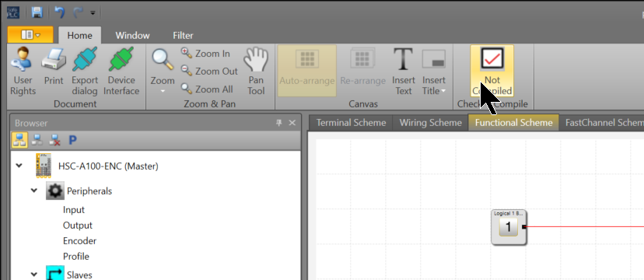Viewport: 644px width, 280px height.
Task: Collapse the Slaves node
Action: click(34, 275)
